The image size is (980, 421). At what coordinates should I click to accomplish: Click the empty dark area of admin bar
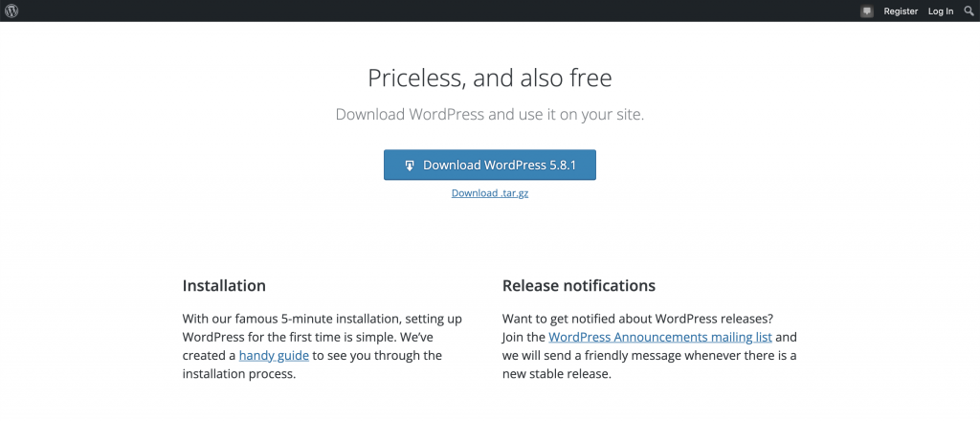tap(437, 11)
